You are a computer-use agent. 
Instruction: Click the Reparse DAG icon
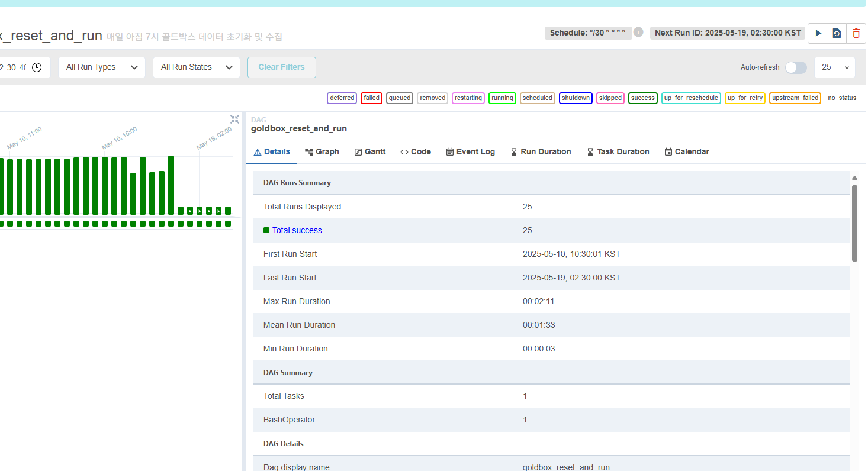pyautogui.click(x=837, y=33)
